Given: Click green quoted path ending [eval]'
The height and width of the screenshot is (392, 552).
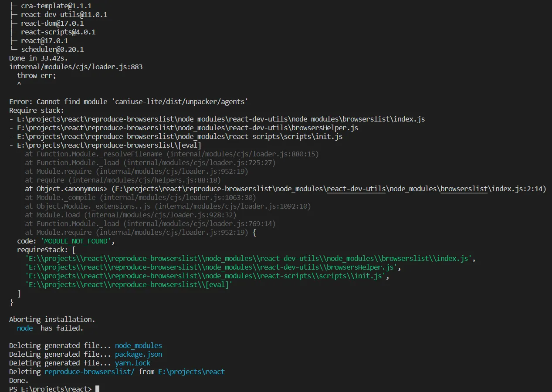Looking at the screenshot, I should (129, 284).
